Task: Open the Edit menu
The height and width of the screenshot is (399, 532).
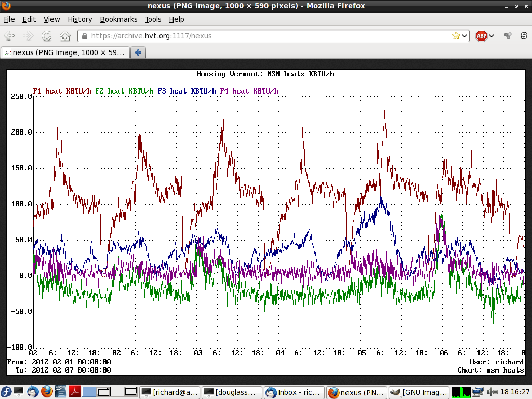Action: (x=29, y=19)
